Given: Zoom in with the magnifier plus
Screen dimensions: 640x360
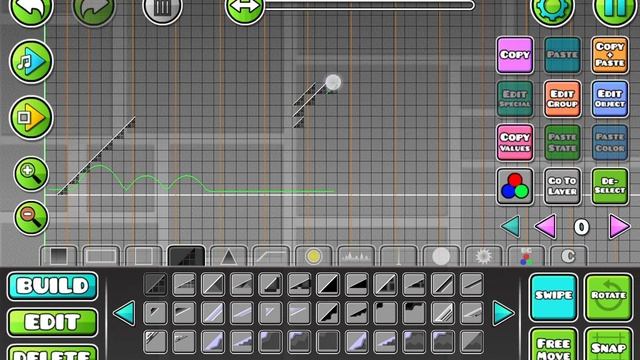Looking at the screenshot, I should point(31,173).
